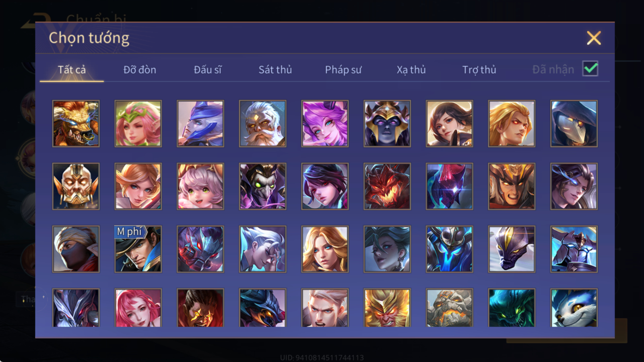
Task: Switch to the 'Đỡ đòn' tab
Action: [x=140, y=70]
